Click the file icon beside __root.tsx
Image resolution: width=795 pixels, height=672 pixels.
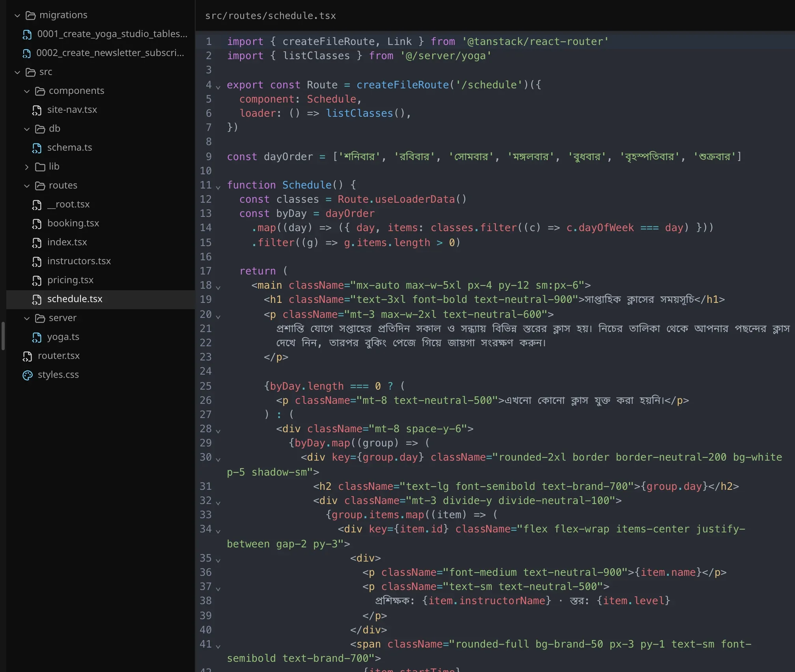coord(37,205)
